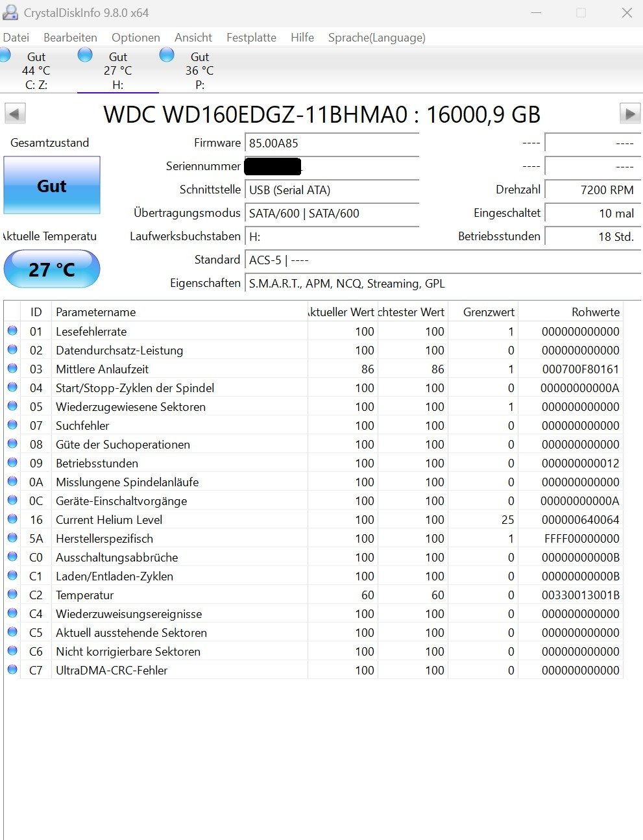Click the Betriebsstunden field 18 Std.
The image size is (643, 840).
click(x=593, y=237)
